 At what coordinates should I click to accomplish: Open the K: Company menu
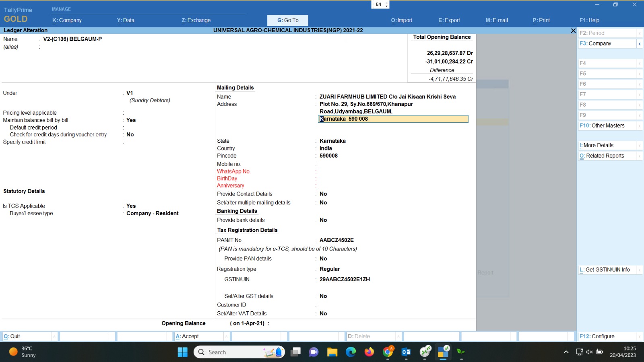click(67, 20)
